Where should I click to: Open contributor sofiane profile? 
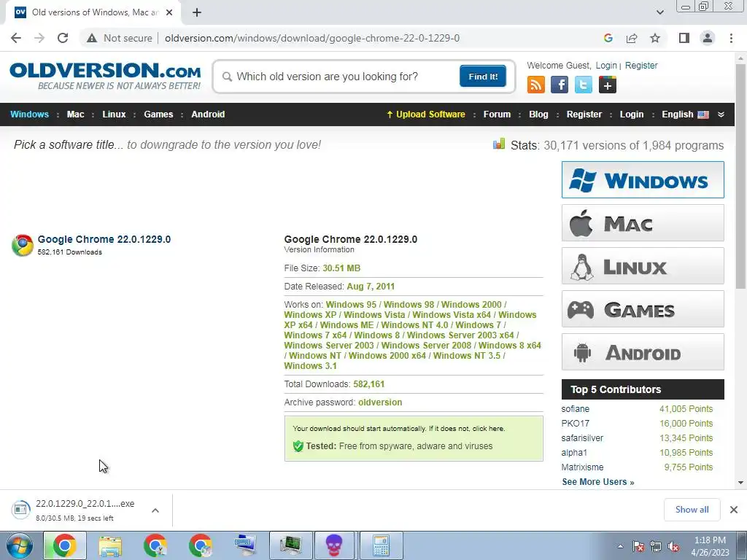pos(575,409)
